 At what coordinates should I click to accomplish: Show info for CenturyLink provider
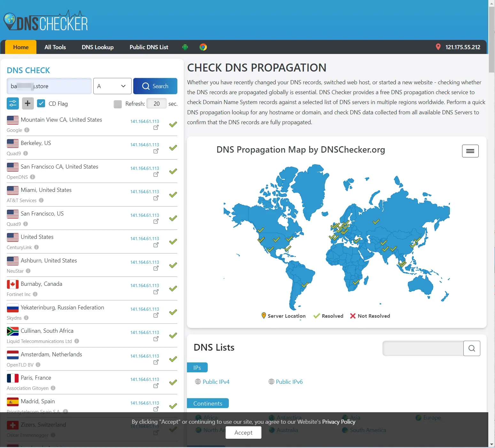click(36, 247)
